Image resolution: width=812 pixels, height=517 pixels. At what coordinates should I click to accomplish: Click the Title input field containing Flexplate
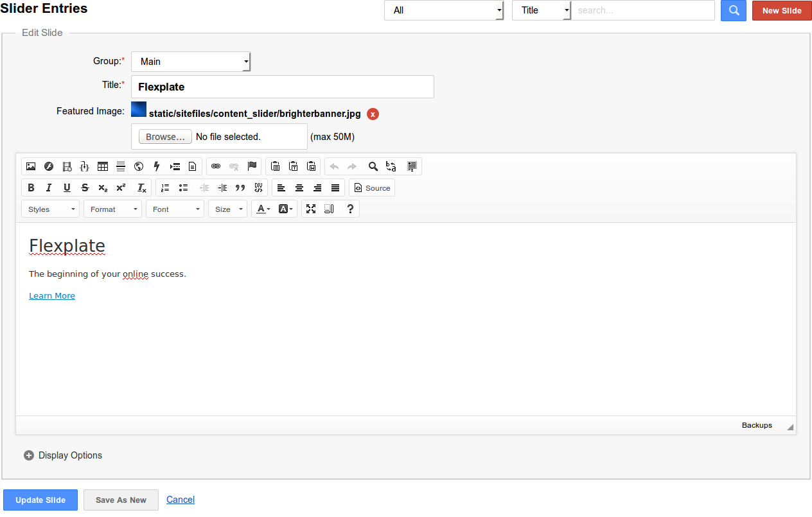(x=282, y=87)
